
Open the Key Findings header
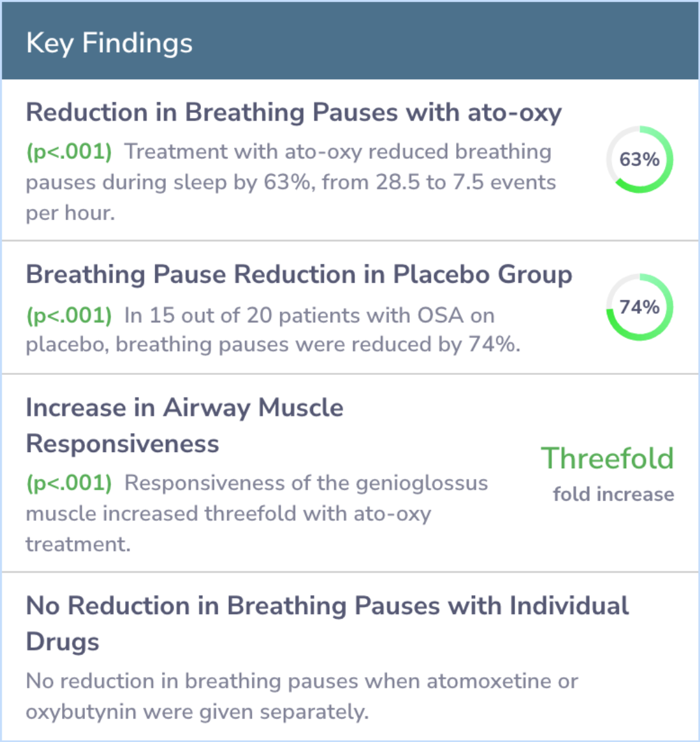pyautogui.click(x=350, y=42)
